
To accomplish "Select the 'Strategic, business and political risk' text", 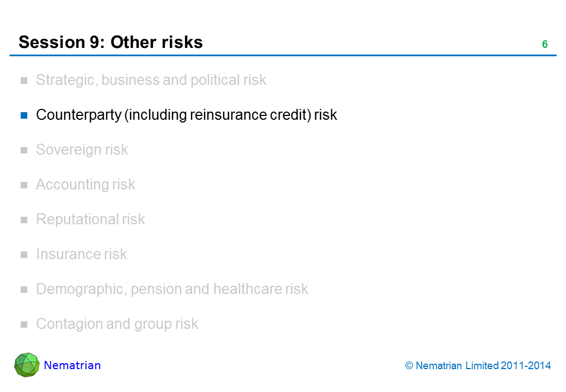I will pyautogui.click(x=151, y=80).
